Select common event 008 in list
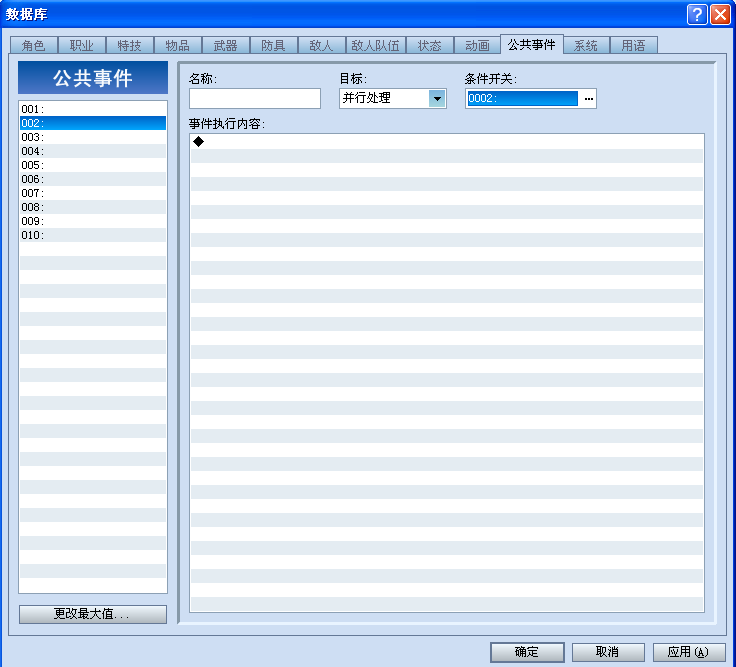The image size is (736, 667). click(93, 207)
